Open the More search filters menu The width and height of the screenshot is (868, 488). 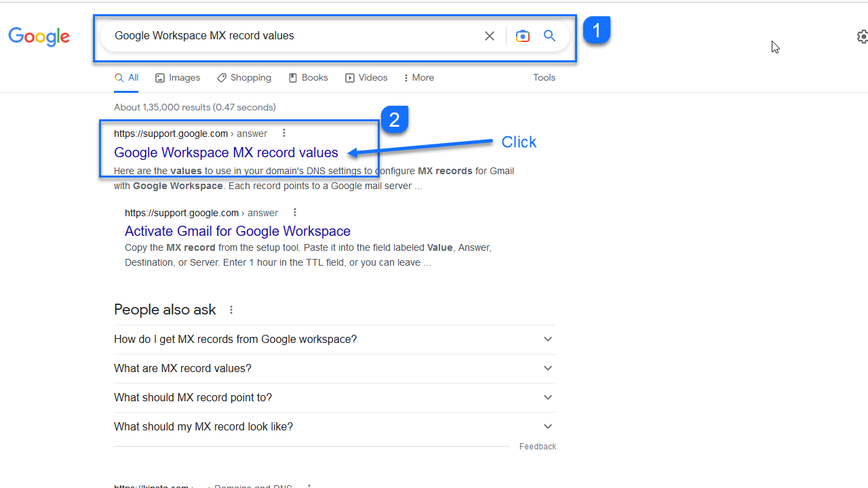point(418,78)
